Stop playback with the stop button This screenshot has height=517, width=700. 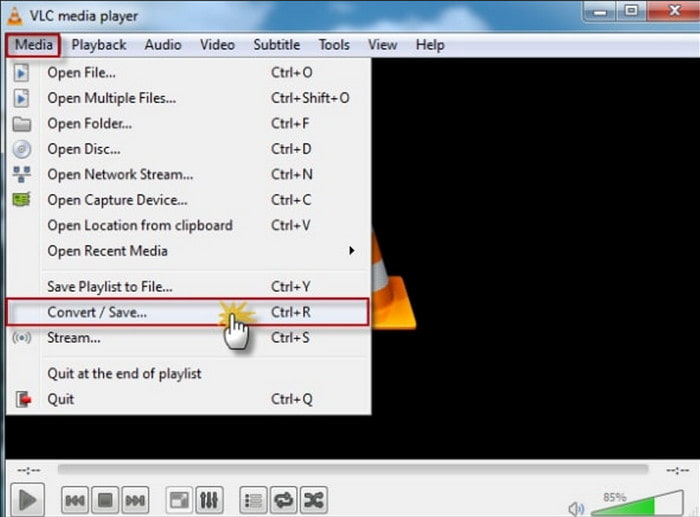[105, 500]
